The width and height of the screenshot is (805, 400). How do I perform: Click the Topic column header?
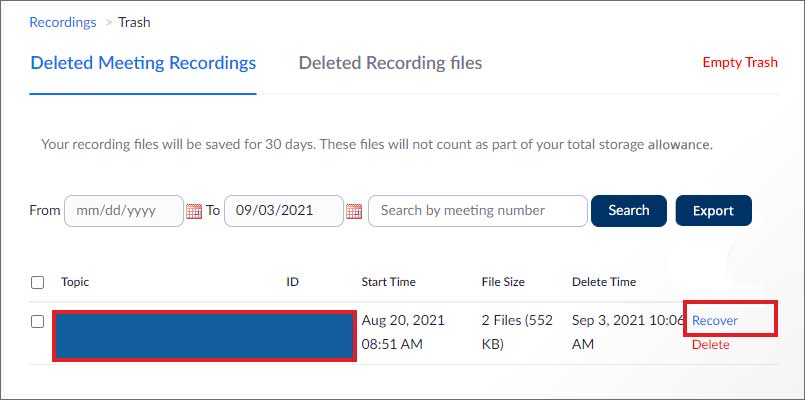tap(75, 282)
